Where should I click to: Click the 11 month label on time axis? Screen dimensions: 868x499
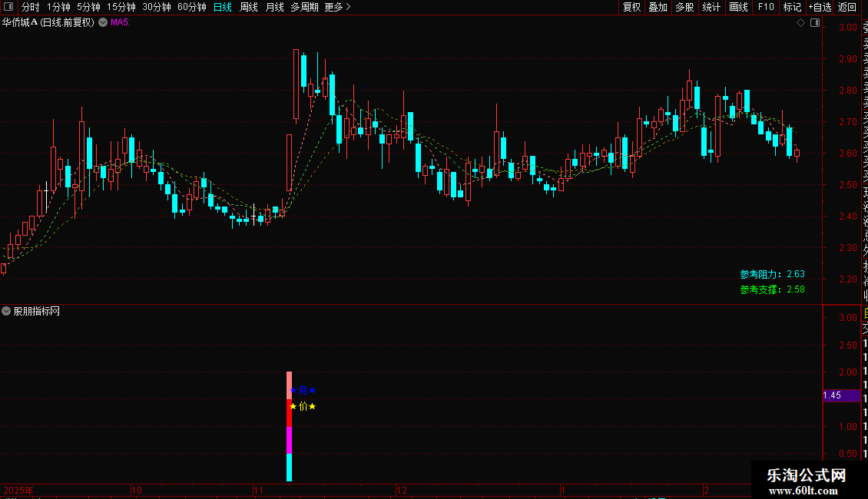click(259, 491)
